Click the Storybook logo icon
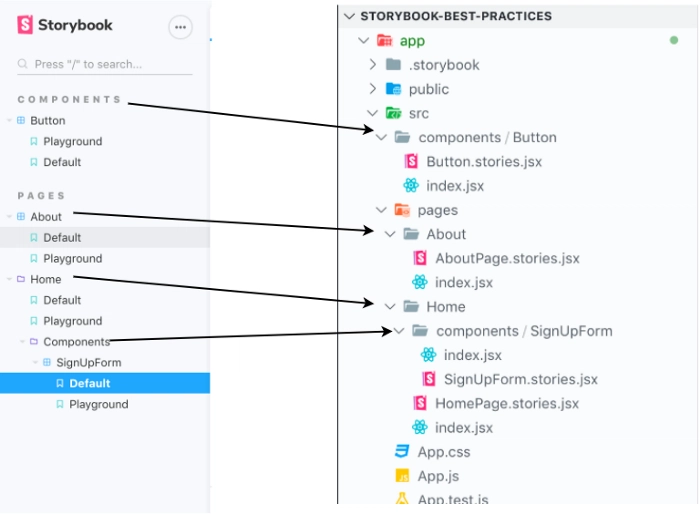Screen dimensions: 700x514 point(25,25)
